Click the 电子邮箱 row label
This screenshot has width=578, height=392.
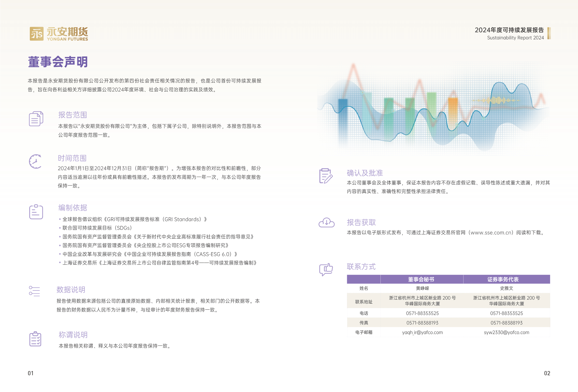click(x=364, y=332)
